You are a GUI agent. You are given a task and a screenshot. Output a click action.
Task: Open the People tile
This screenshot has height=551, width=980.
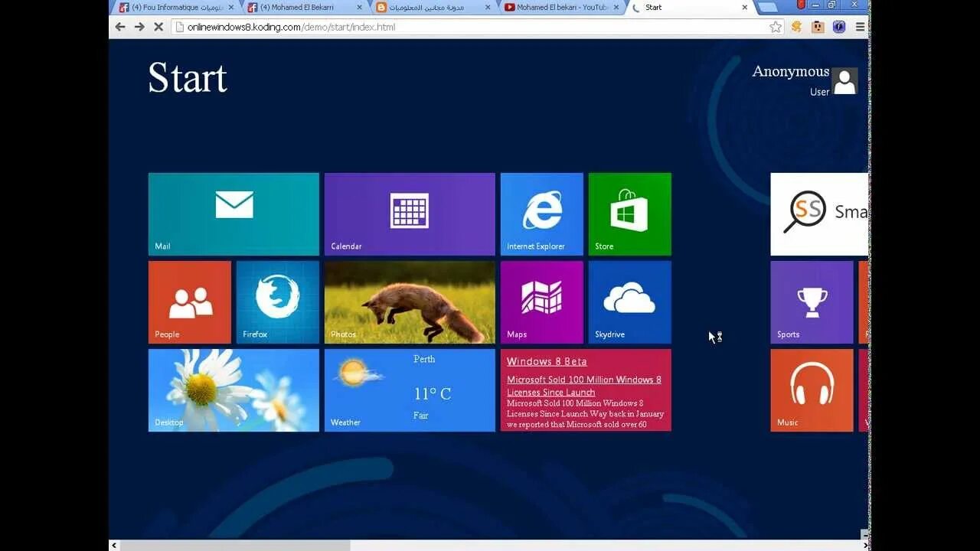coord(190,302)
